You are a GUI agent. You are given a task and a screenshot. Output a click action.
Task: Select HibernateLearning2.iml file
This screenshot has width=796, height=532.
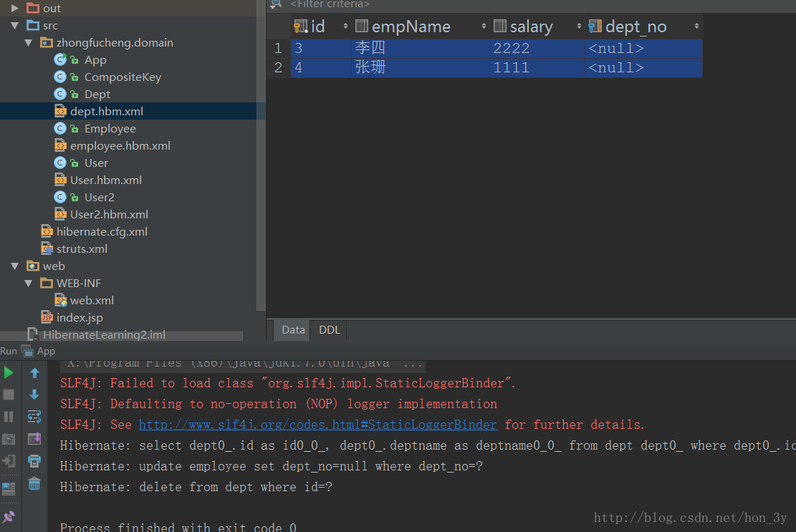pos(104,334)
